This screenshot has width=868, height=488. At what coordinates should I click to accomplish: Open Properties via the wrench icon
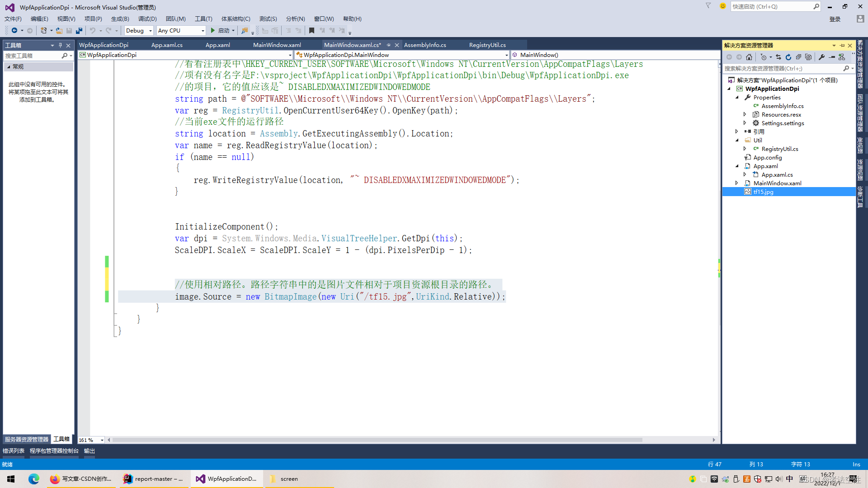point(822,57)
